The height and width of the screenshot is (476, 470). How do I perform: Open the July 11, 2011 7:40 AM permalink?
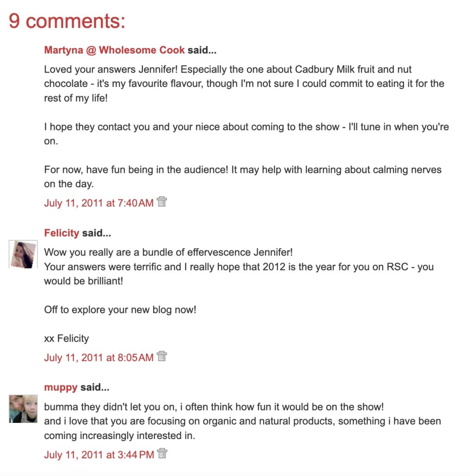point(99,203)
